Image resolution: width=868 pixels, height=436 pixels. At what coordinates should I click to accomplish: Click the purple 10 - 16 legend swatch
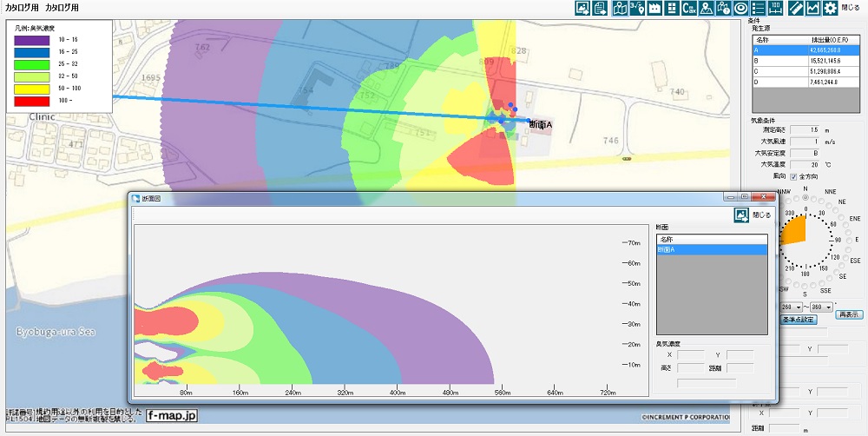click(31, 40)
